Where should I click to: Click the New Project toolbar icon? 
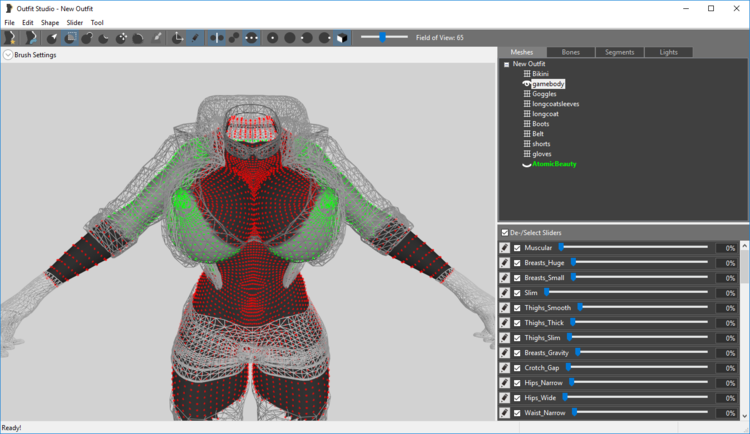[x=10, y=38]
